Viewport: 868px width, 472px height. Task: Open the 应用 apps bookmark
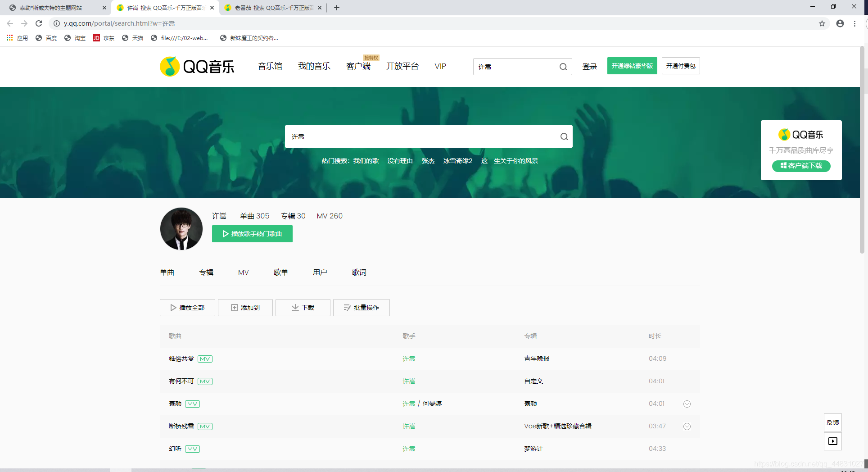(x=17, y=38)
